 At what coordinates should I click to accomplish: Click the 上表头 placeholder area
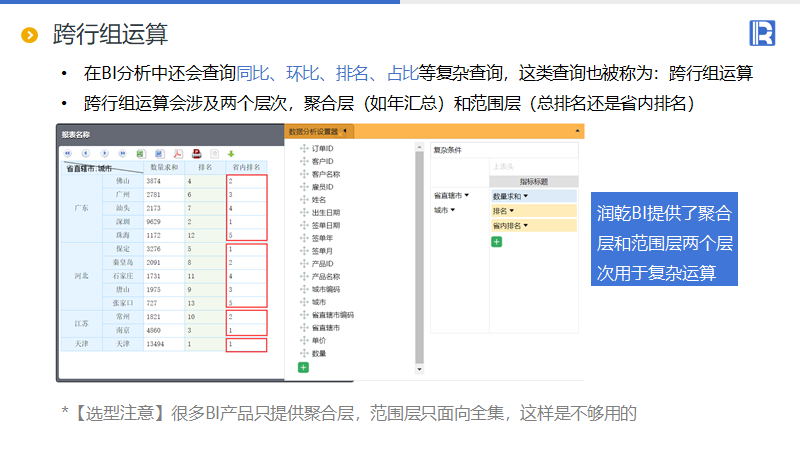click(534, 166)
